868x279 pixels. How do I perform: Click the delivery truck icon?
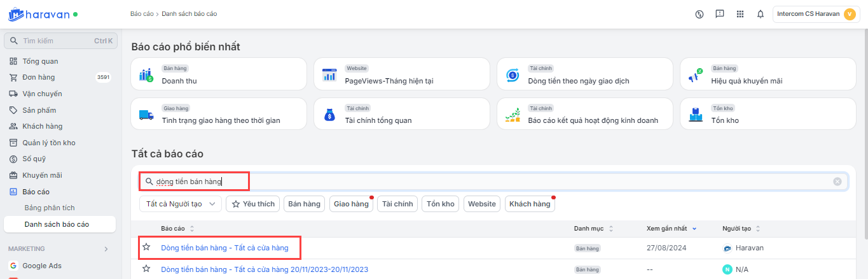(x=146, y=115)
